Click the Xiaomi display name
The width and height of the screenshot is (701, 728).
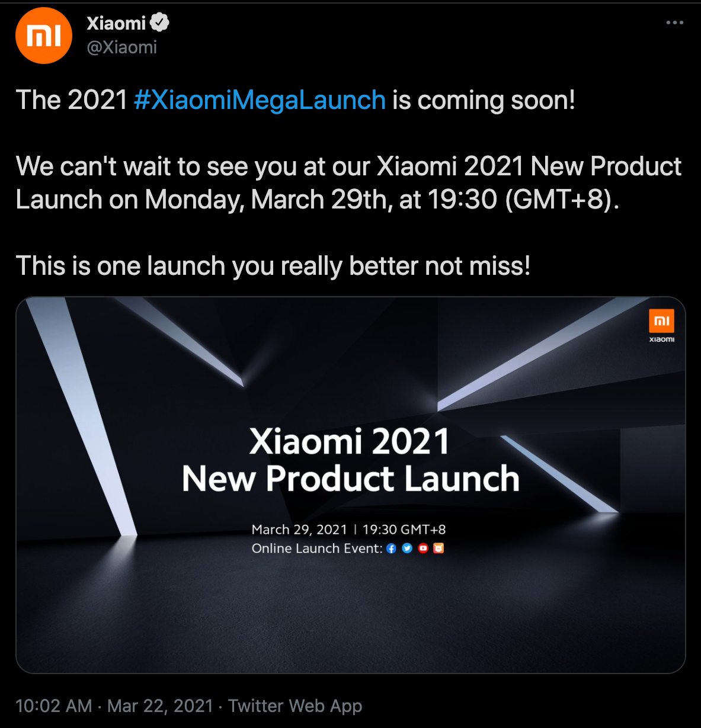tap(116, 23)
